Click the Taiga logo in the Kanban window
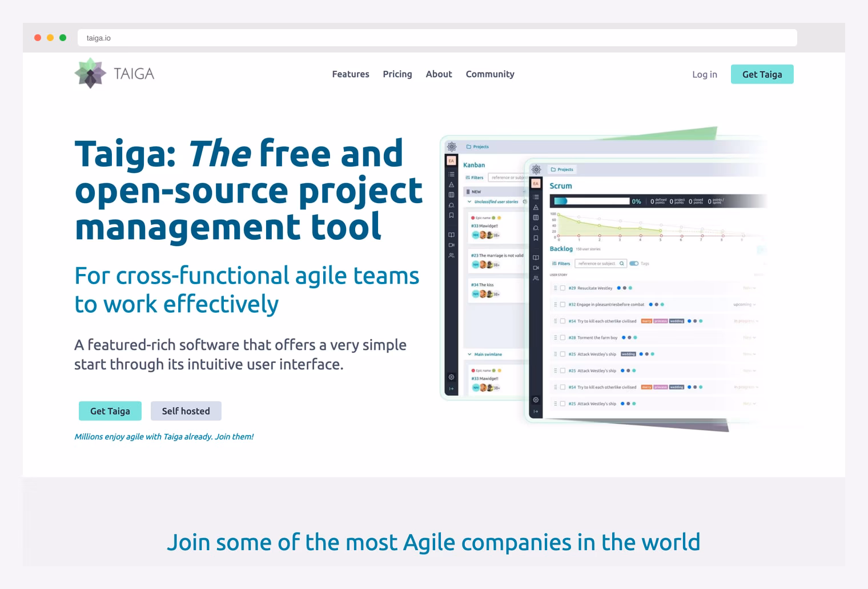The image size is (868, 589). [x=452, y=147]
